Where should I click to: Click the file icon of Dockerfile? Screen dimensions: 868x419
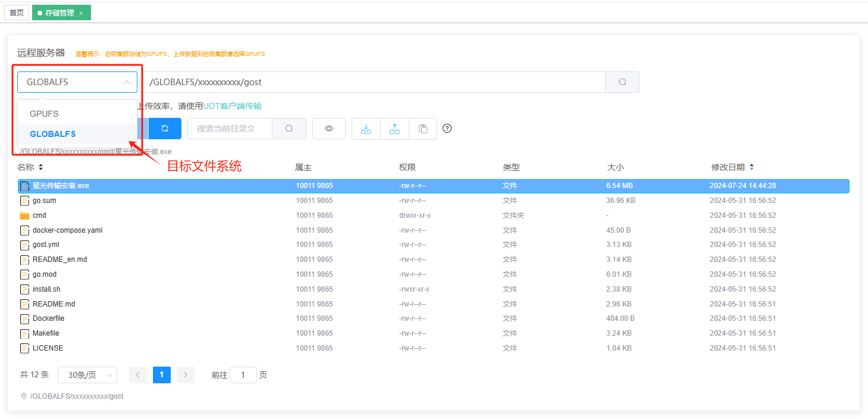pos(25,318)
